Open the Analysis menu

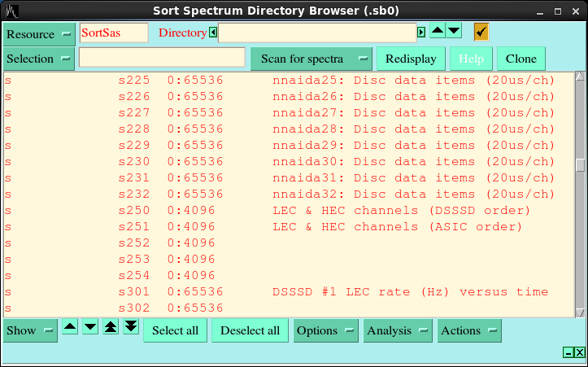[x=397, y=330]
